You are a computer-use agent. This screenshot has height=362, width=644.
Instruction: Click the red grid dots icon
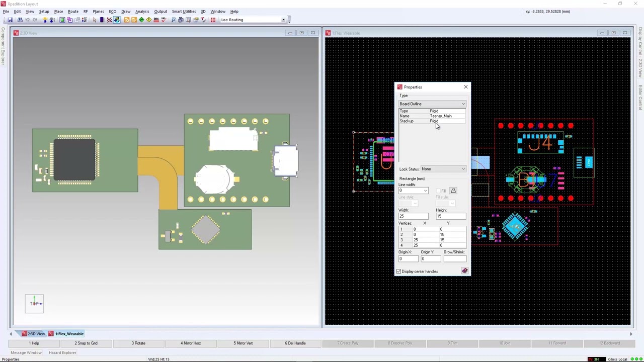click(213, 20)
